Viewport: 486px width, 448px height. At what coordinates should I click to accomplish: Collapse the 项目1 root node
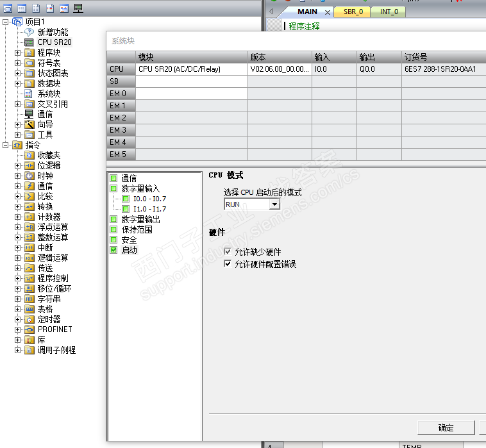click(5, 22)
